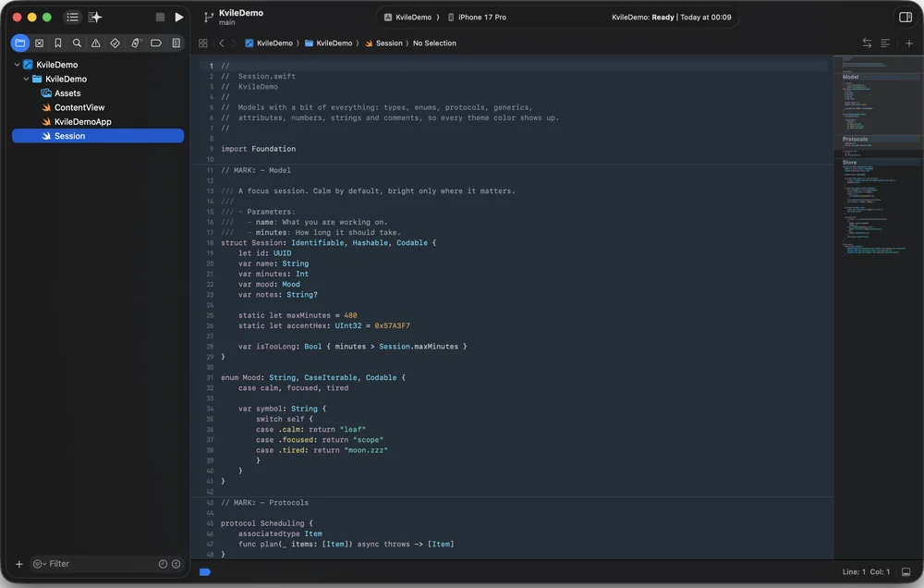
Task: Toggle the blue debug area tag icon
Action: pos(205,572)
